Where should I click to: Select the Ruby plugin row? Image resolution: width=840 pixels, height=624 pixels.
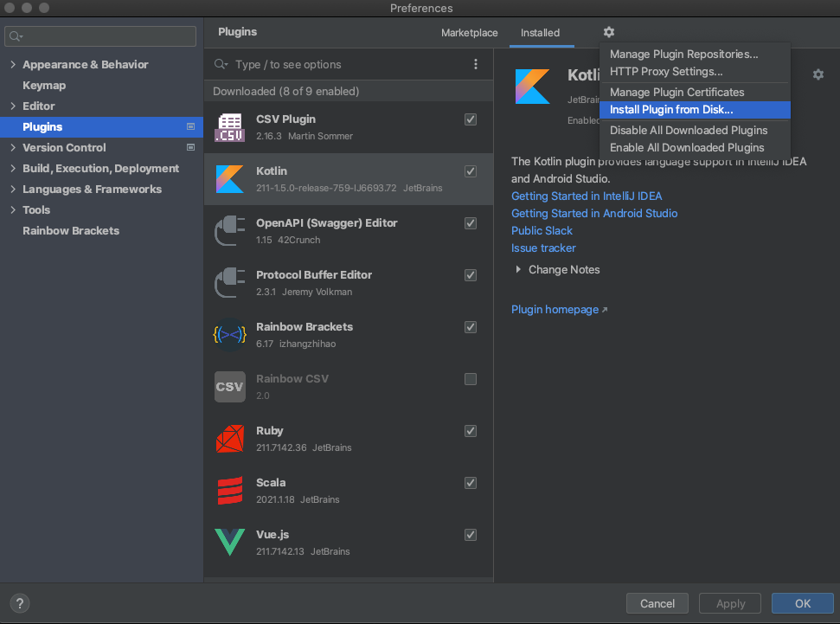349,439
